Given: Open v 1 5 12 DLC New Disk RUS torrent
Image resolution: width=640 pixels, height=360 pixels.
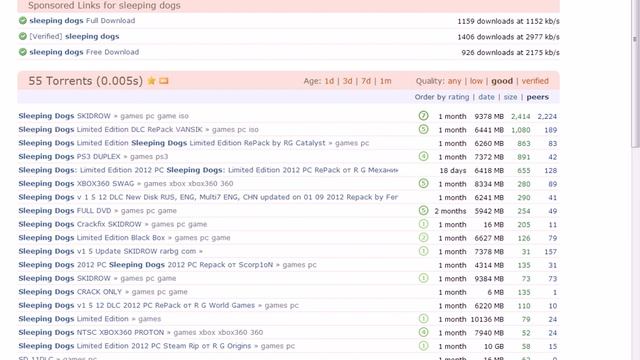Looking at the screenshot, I should point(208,197).
